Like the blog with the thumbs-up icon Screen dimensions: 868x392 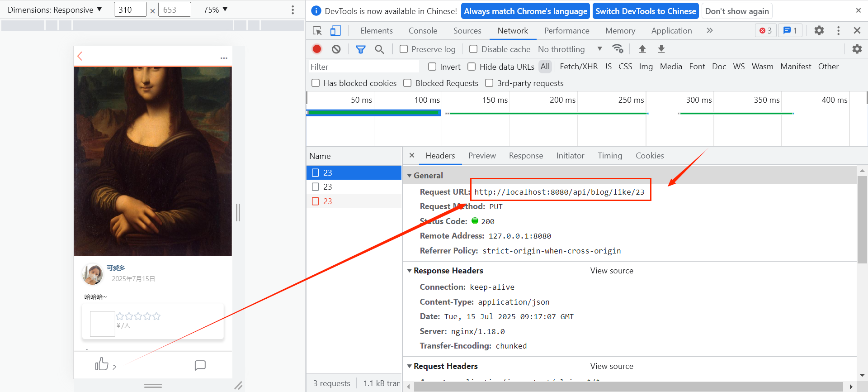click(x=102, y=363)
